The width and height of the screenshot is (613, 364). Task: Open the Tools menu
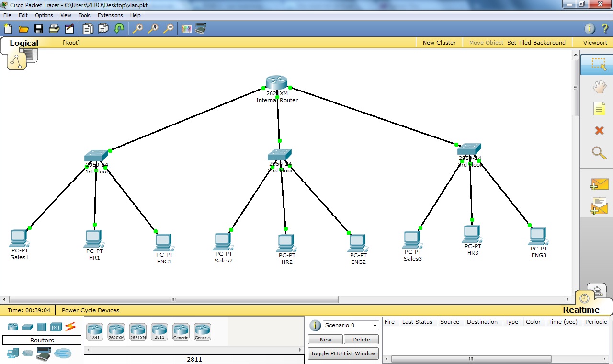coord(84,15)
